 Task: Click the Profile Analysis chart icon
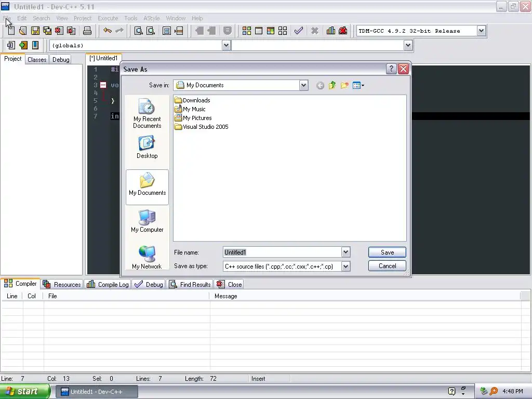click(x=331, y=31)
